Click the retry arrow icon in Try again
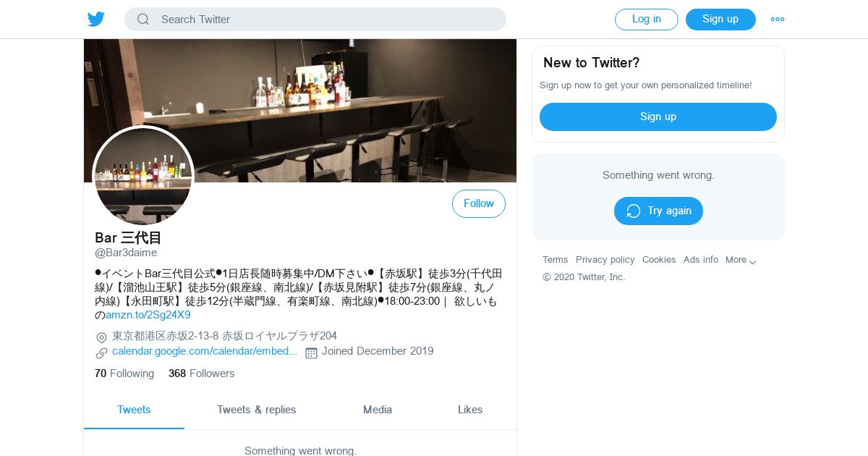This screenshot has width=868, height=456. 634,211
